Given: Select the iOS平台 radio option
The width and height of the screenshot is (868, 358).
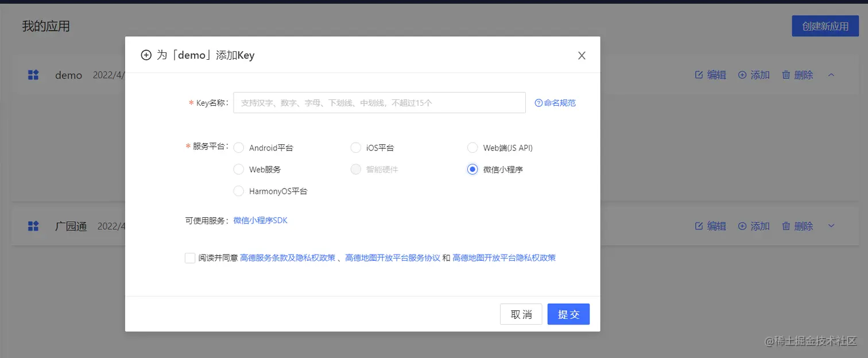Looking at the screenshot, I should pyautogui.click(x=356, y=148).
